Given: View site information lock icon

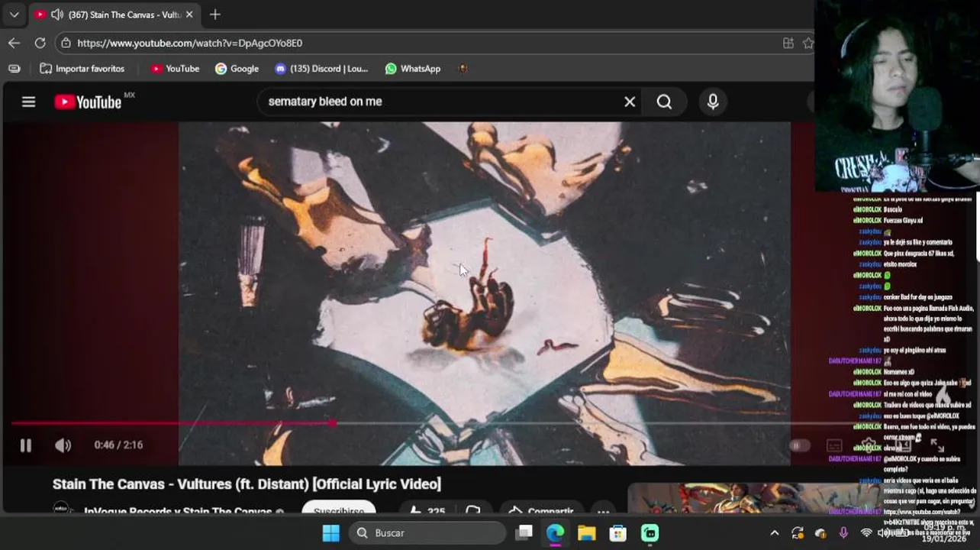Looking at the screenshot, I should click(x=66, y=43).
